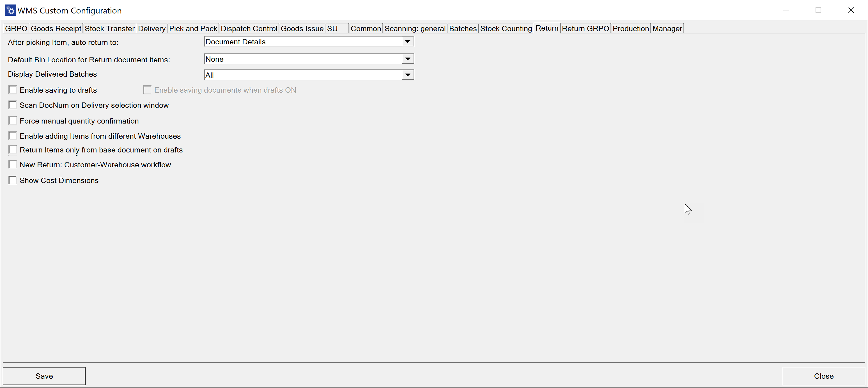Switch to Scanning: general tab
868x388 pixels.
(414, 29)
